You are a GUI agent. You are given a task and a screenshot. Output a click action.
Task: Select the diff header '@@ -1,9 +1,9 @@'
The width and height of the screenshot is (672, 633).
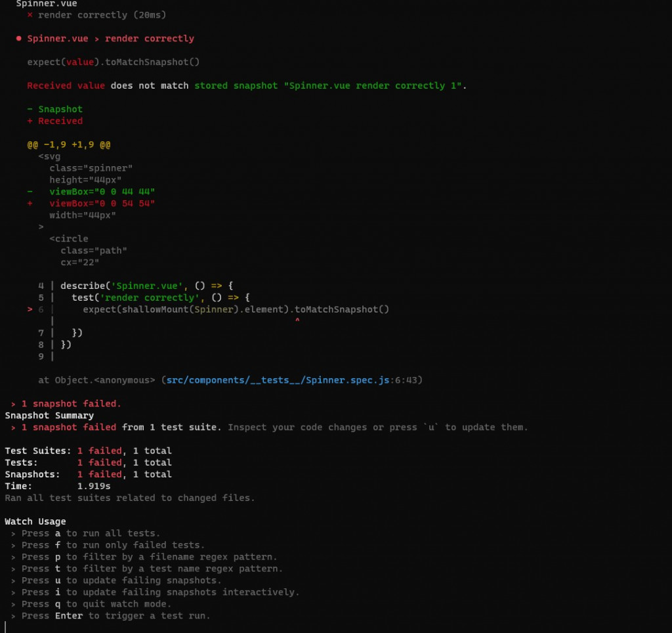[x=68, y=144]
